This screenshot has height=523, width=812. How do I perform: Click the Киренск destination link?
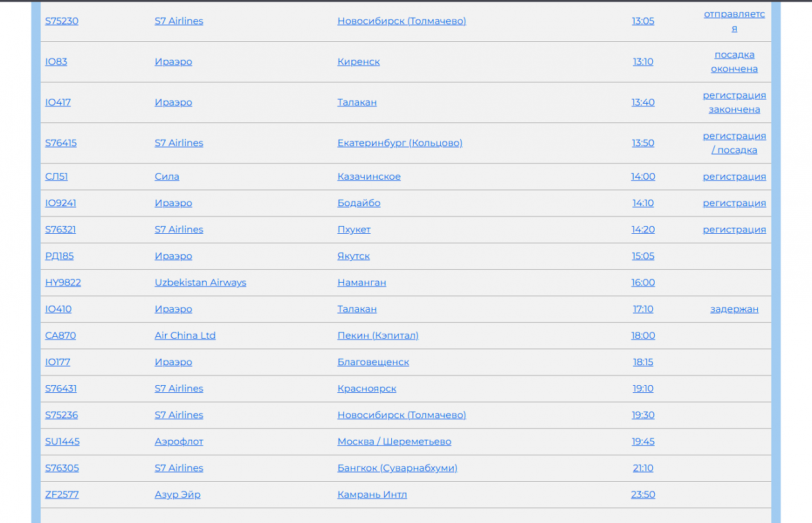click(x=358, y=62)
